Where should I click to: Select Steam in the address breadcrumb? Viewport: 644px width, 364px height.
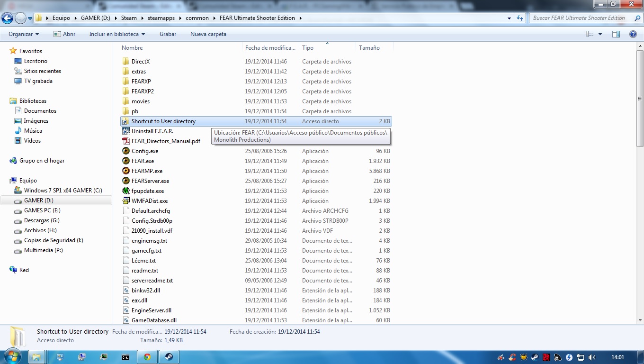click(x=129, y=18)
